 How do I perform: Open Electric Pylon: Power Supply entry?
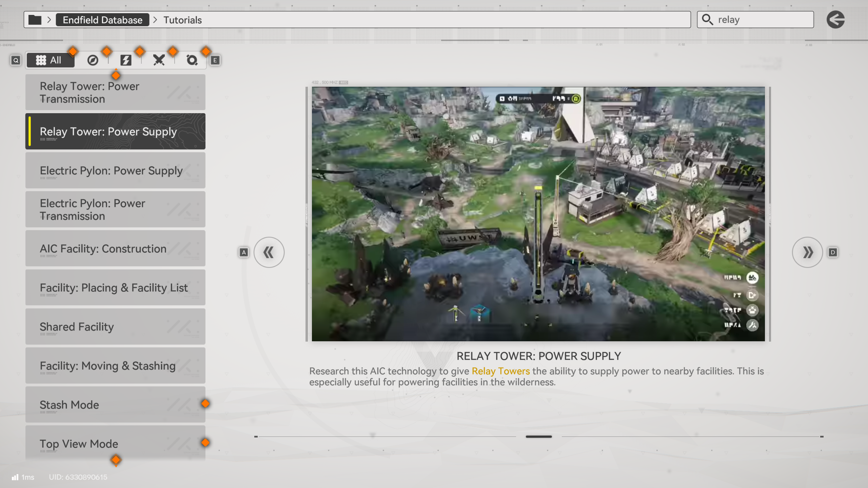pyautogui.click(x=115, y=170)
